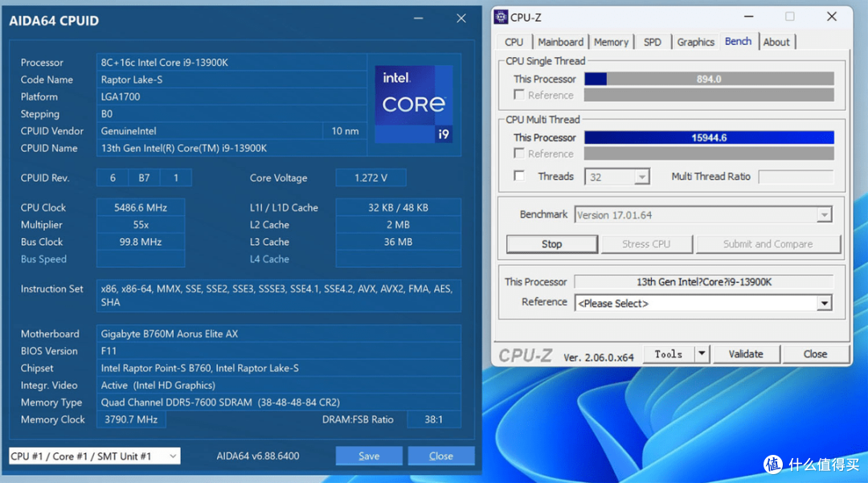
Task: Minimize the CPU-Z window
Action: [x=748, y=17]
